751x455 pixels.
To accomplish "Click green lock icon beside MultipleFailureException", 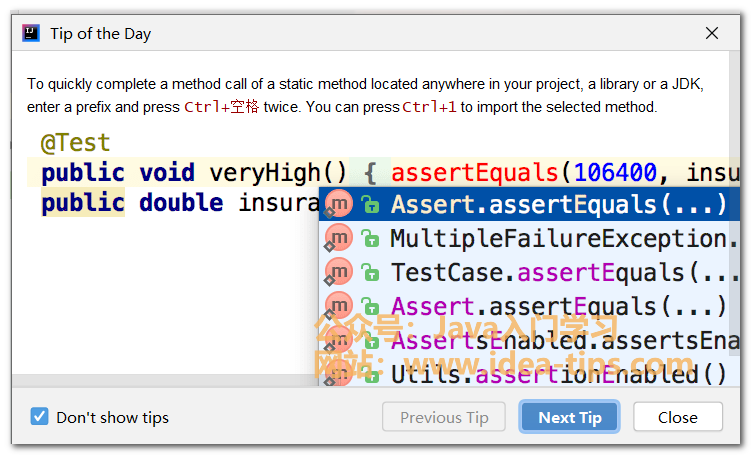I will tap(371, 239).
